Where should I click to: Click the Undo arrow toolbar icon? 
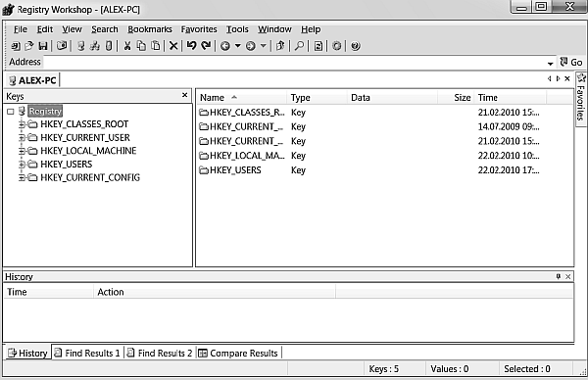tap(192, 46)
